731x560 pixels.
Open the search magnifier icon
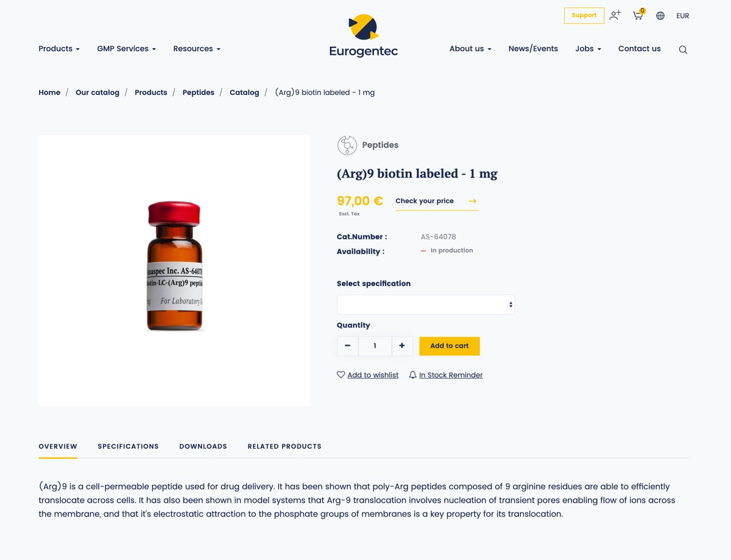click(683, 50)
